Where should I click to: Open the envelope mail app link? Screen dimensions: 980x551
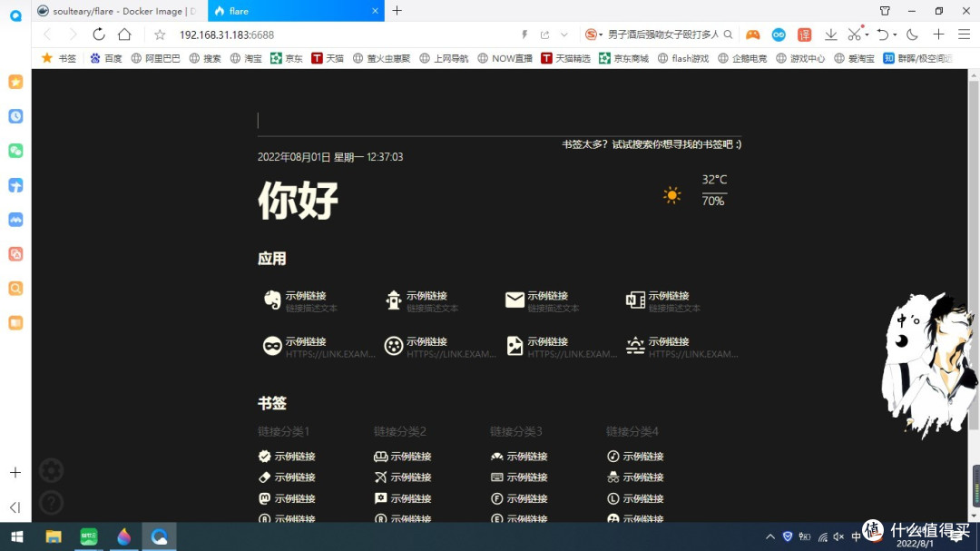click(x=542, y=300)
